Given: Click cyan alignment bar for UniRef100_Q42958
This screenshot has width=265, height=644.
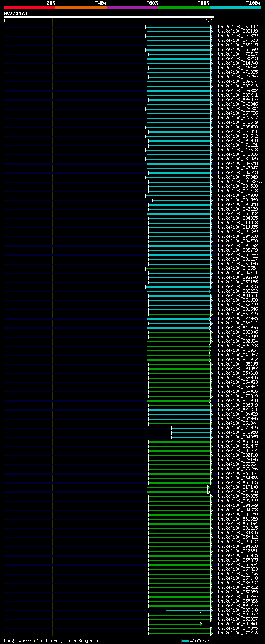Looking at the screenshot, I should tap(192, 432).
